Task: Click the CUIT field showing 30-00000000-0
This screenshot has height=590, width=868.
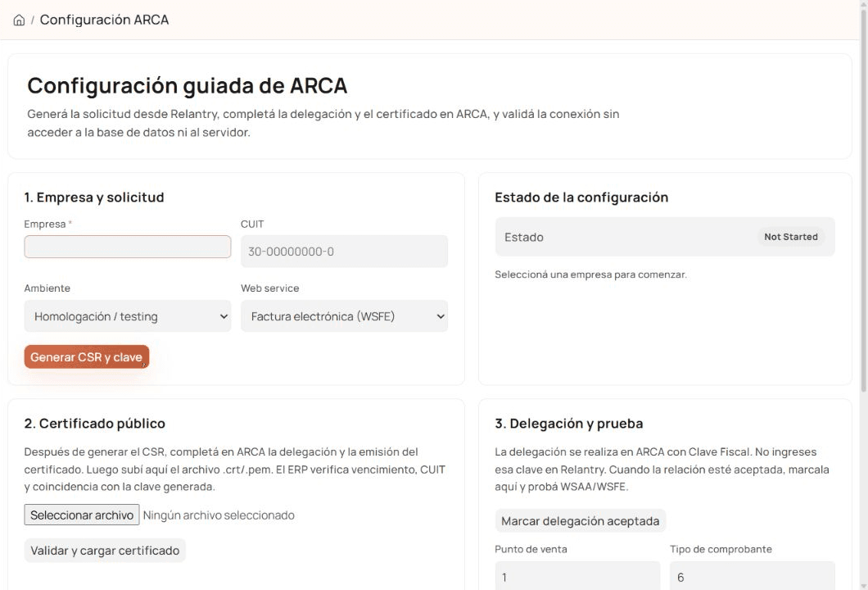Action: point(344,252)
